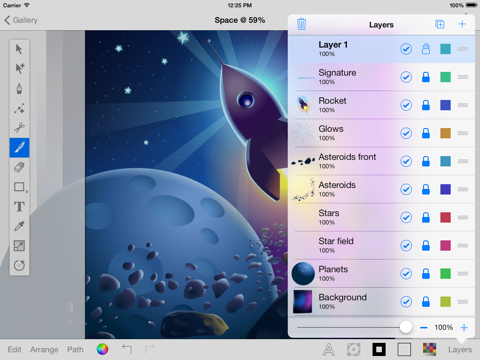The width and height of the screenshot is (480, 360).
Task: Go back to the Gallery
Action: [21, 20]
